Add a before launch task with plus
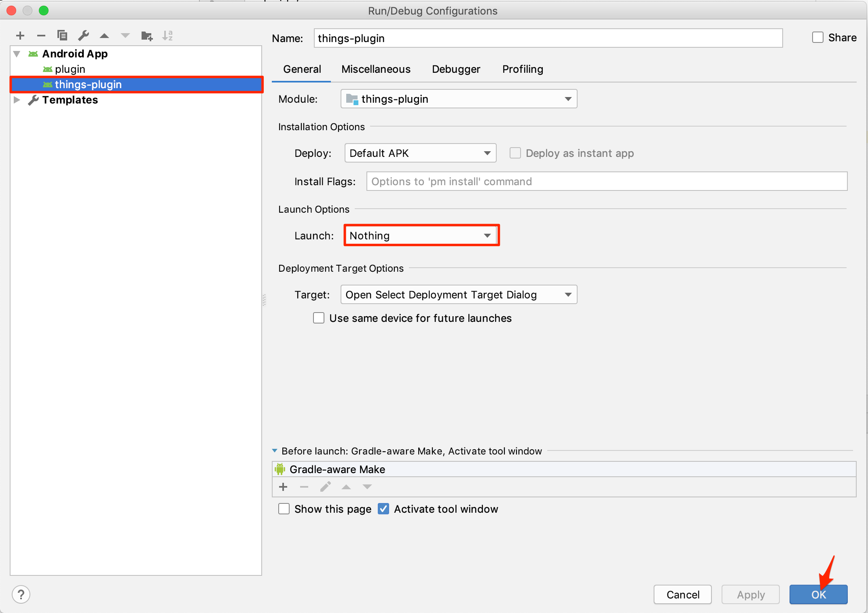868x613 pixels. [x=283, y=487]
